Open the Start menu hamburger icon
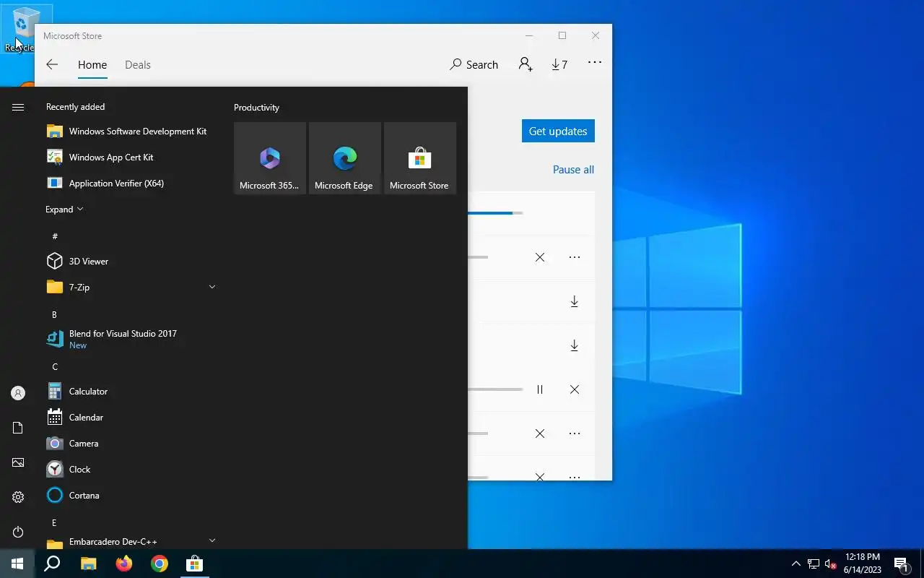Screen dimensions: 924x578 (x=18, y=107)
